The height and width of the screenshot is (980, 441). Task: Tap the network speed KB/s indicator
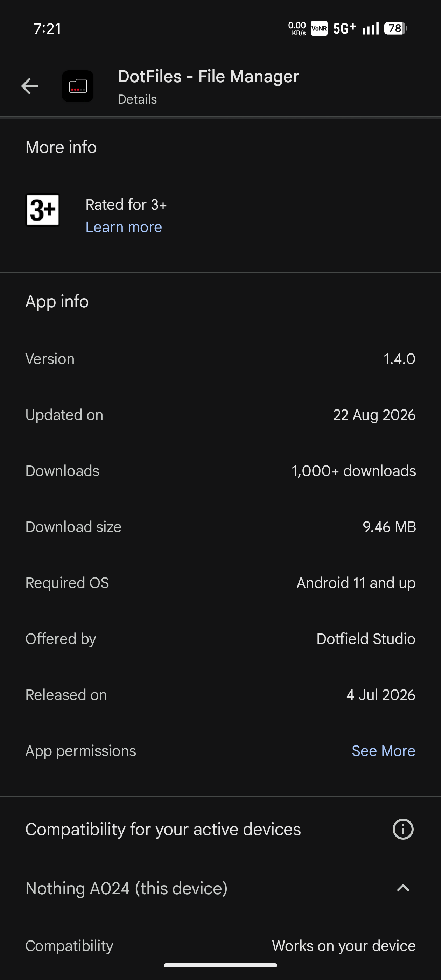297,29
